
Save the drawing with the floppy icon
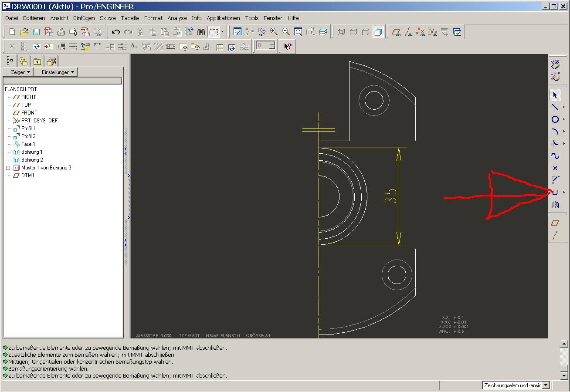coord(37,32)
